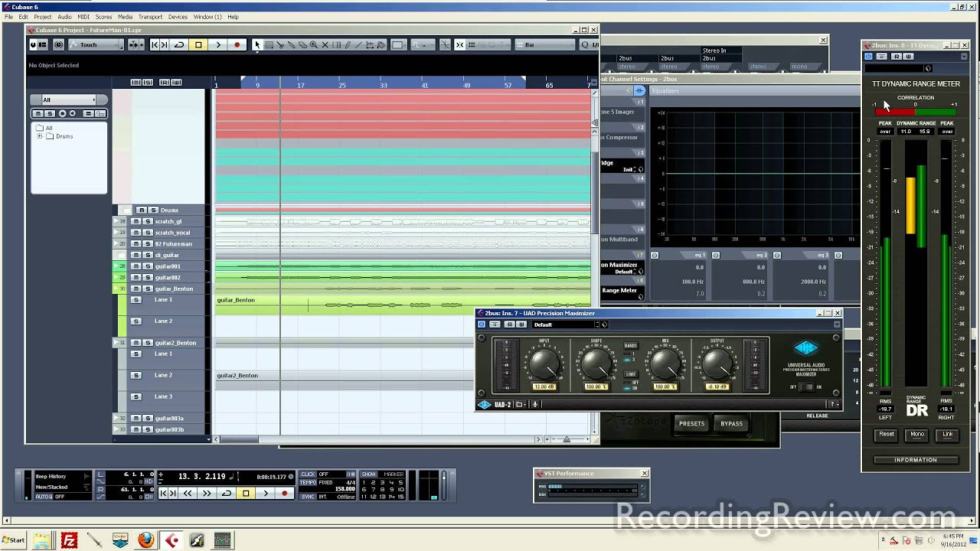Select the Mute X tool

325,45
